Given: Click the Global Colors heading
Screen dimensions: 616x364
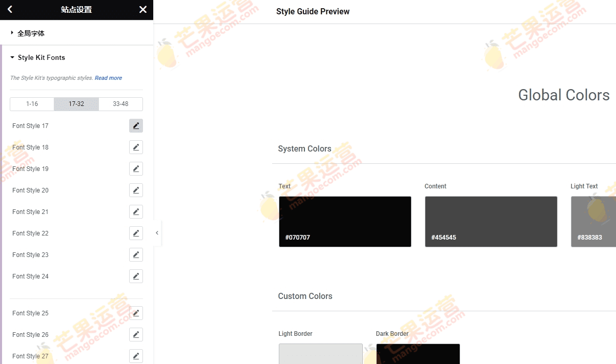Looking at the screenshot, I should click(x=564, y=95).
